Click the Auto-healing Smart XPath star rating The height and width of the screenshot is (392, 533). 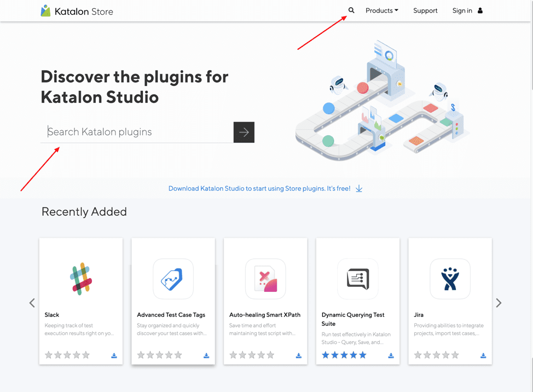coord(252,355)
